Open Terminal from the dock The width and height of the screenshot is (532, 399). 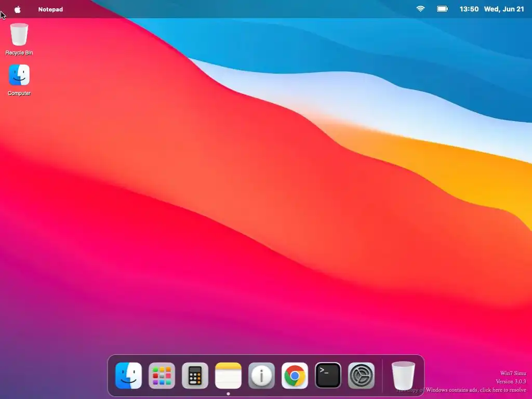(x=328, y=376)
